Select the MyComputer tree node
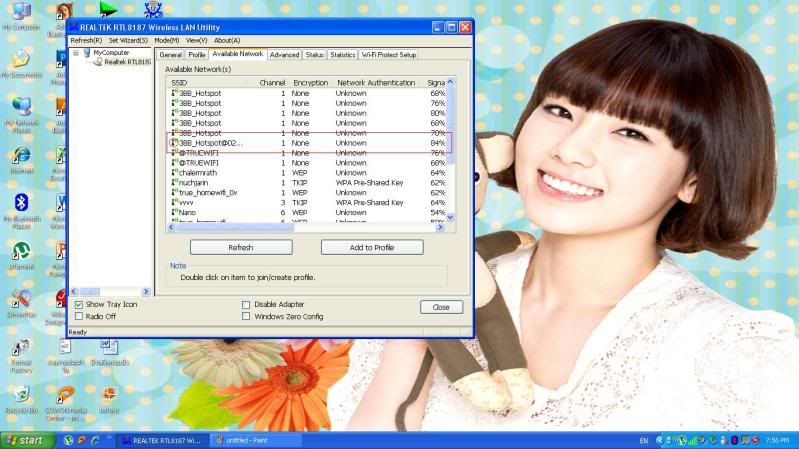The height and width of the screenshot is (449, 799). (111, 52)
